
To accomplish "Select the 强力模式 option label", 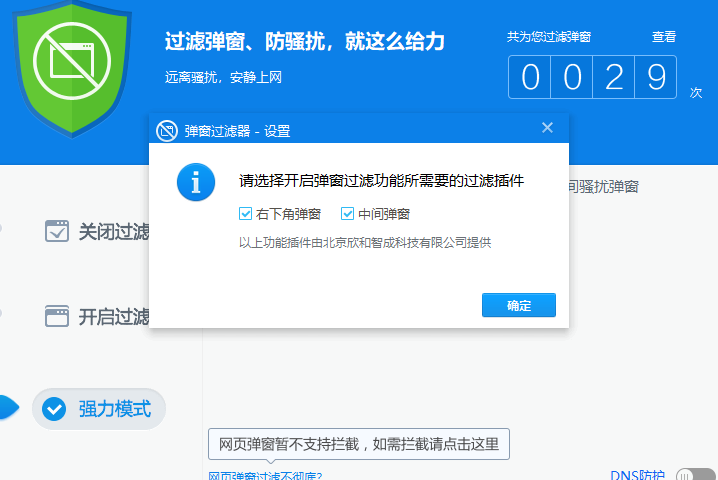I will tap(114, 409).
